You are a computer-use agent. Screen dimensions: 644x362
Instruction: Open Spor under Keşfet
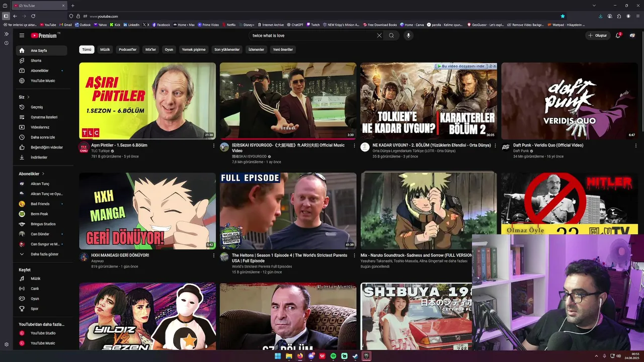(40, 309)
